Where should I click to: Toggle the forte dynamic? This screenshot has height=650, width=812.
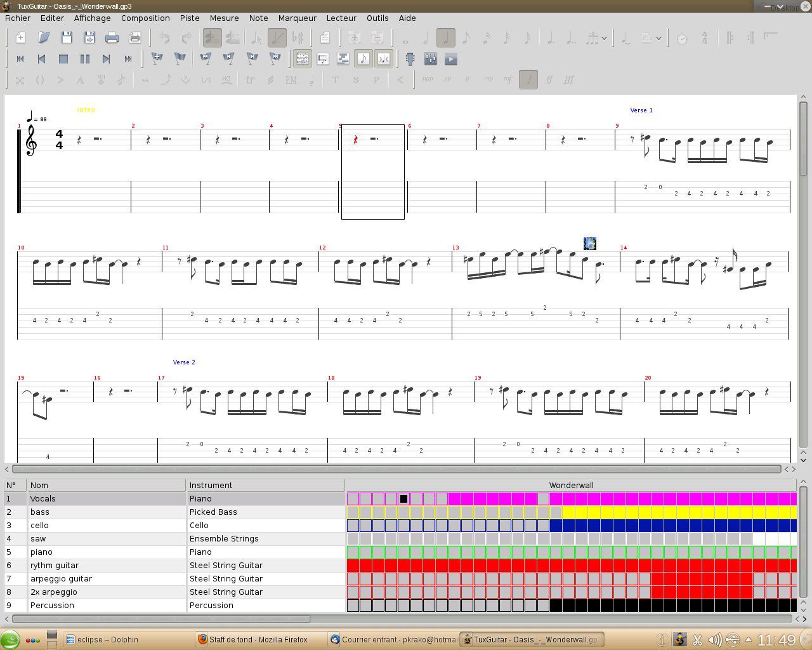(x=528, y=79)
